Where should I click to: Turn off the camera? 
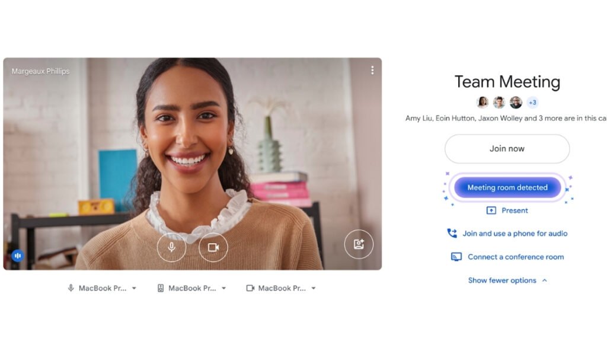point(213,248)
